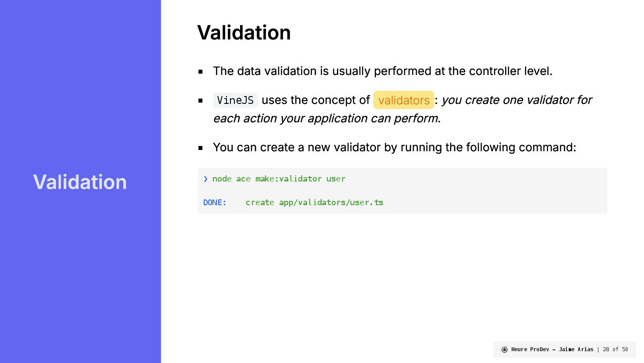Click the '28 of 50' slide counter
This screenshot has width=644, height=363.
click(x=615, y=349)
